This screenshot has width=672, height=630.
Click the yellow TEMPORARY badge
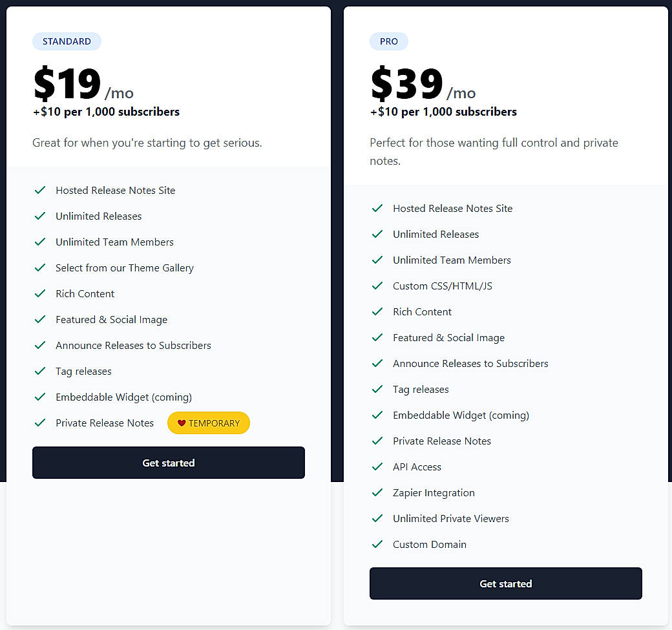tap(208, 423)
